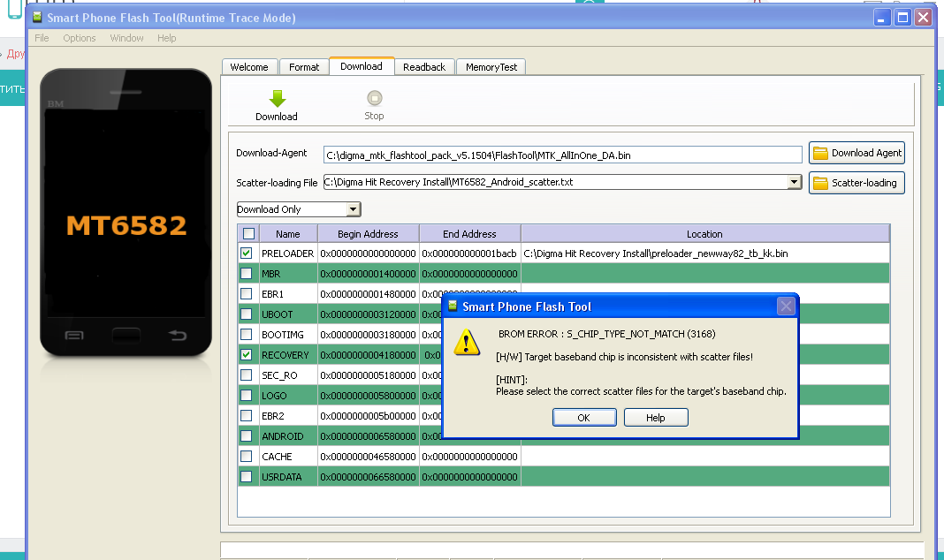Click the Download Agent folder button
Image resolution: width=944 pixels, height=560 pixels.
point(856,153)
